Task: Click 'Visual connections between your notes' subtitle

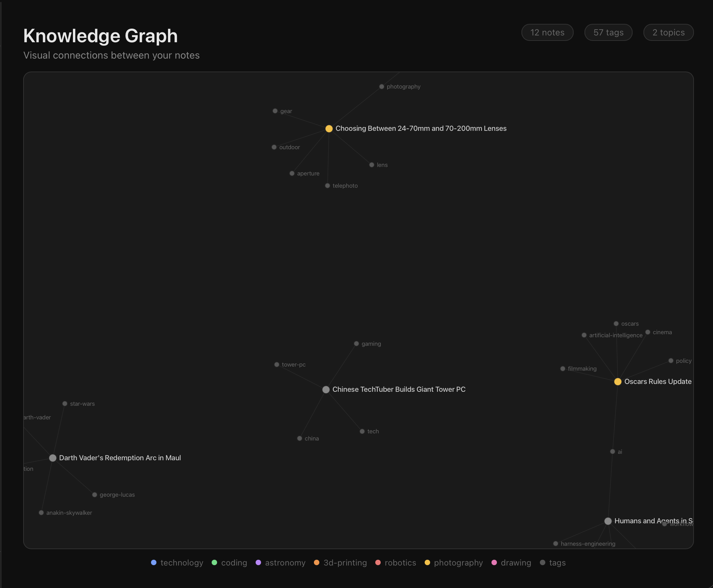Action: [111, 56]
